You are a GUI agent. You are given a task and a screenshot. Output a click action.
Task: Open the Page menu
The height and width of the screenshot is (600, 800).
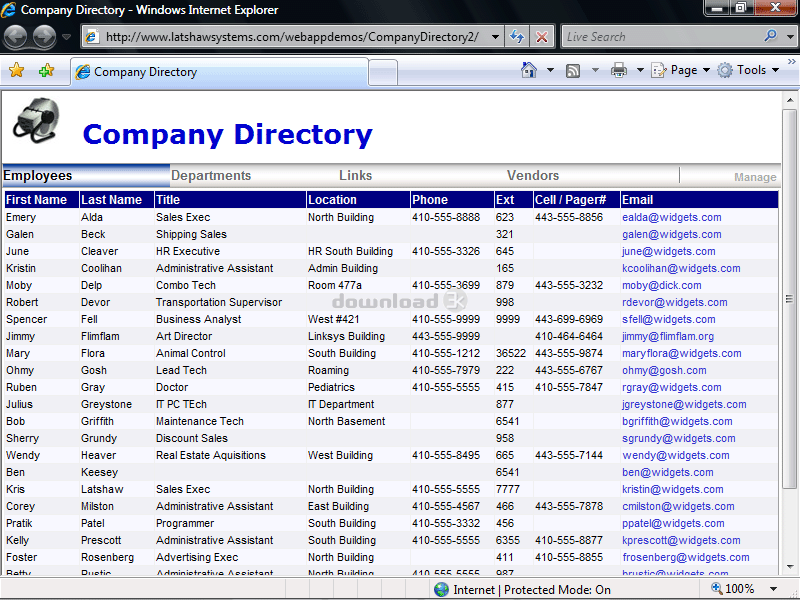point(681,70)
